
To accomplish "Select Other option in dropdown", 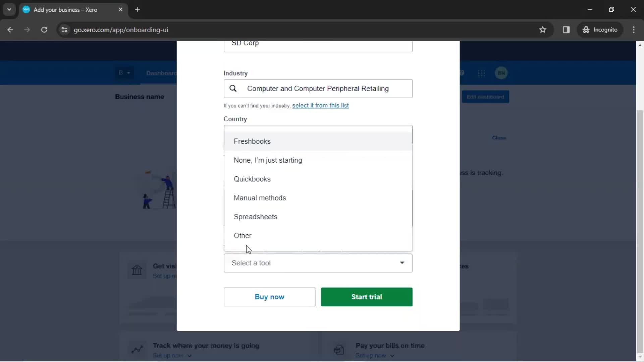I will click(x=318, y=236).
